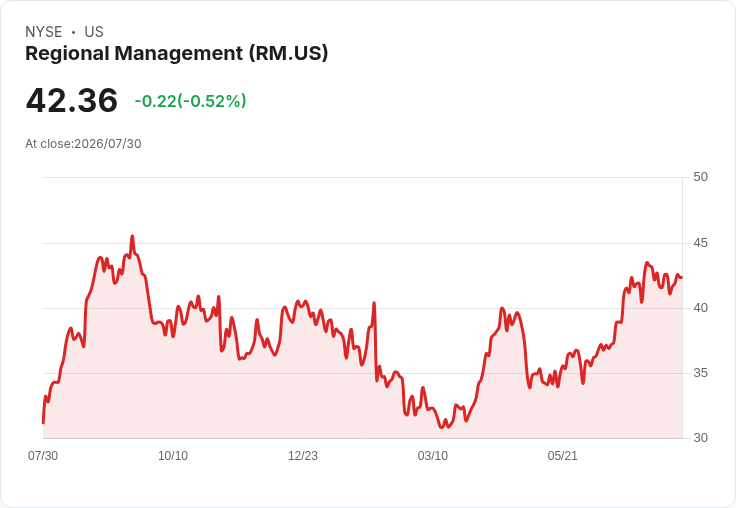736x508 pixels.
Task: Click the highest peak of the price line
Action: tap(132, 236)
